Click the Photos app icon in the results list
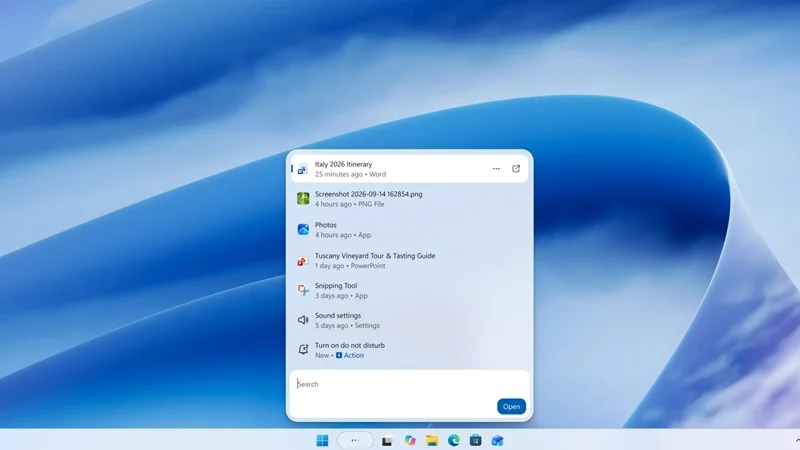The height and width of the screenshot is (450, 800). click(x=303, y=230)
